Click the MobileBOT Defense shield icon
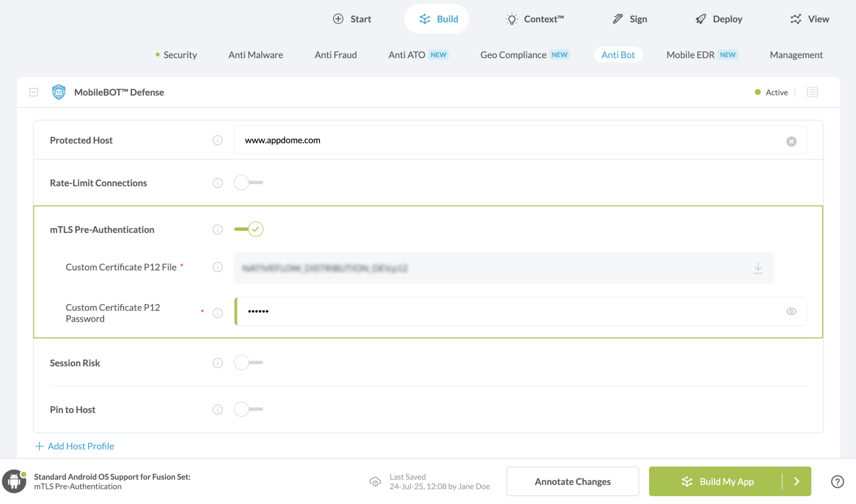The height and width of the screenshot is (504, 856). [x=59, y=92]
